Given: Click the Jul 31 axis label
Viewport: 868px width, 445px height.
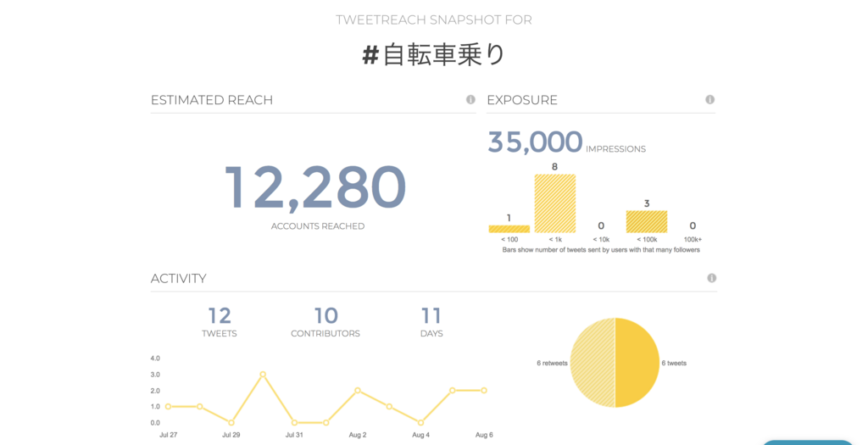Looking at the screenshot, I should 294,435.
